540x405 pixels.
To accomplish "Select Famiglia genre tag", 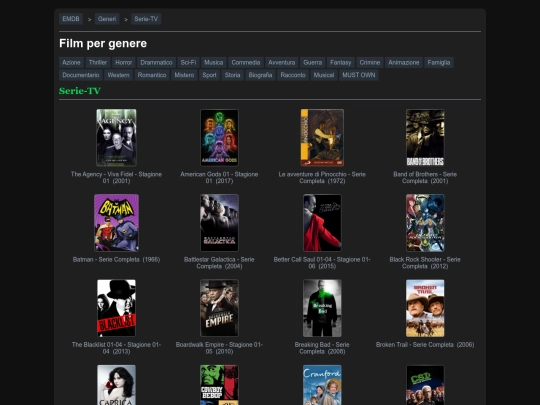I will (x=439, y=63).
